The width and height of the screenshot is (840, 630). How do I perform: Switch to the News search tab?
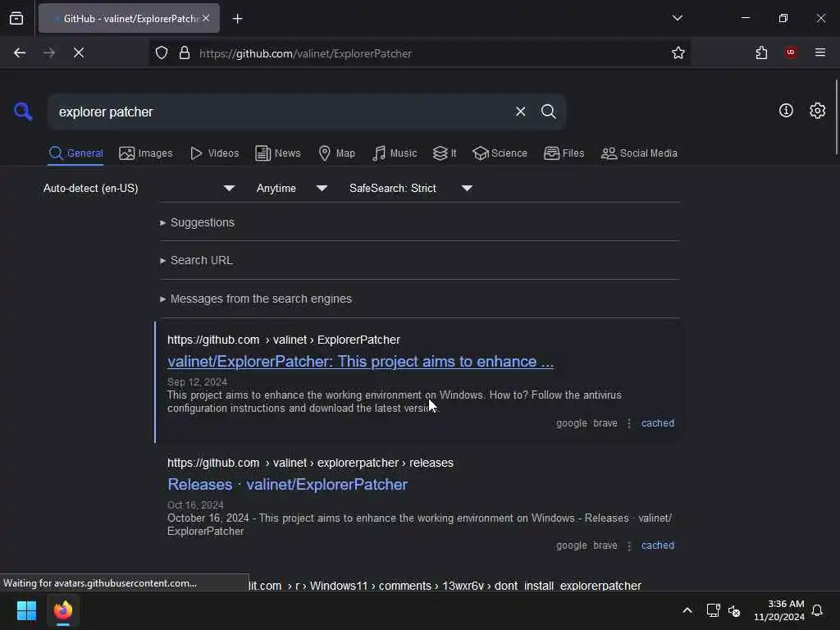tap(277, 153)
